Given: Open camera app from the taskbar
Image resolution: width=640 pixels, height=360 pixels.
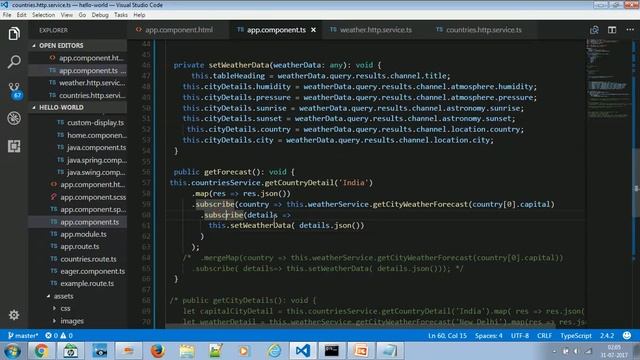Looking at the screenshot, I should coord(100,351).
